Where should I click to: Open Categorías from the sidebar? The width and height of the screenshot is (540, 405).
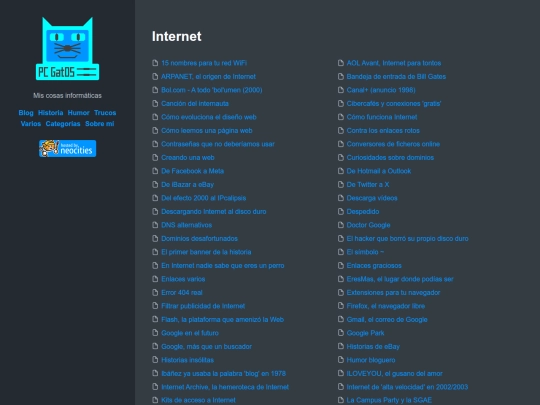63,124
